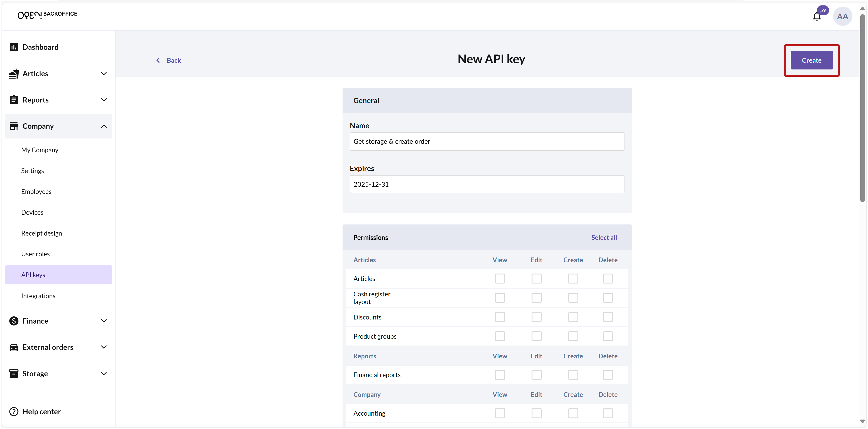Click the Permissions section header text

point(371,237)
